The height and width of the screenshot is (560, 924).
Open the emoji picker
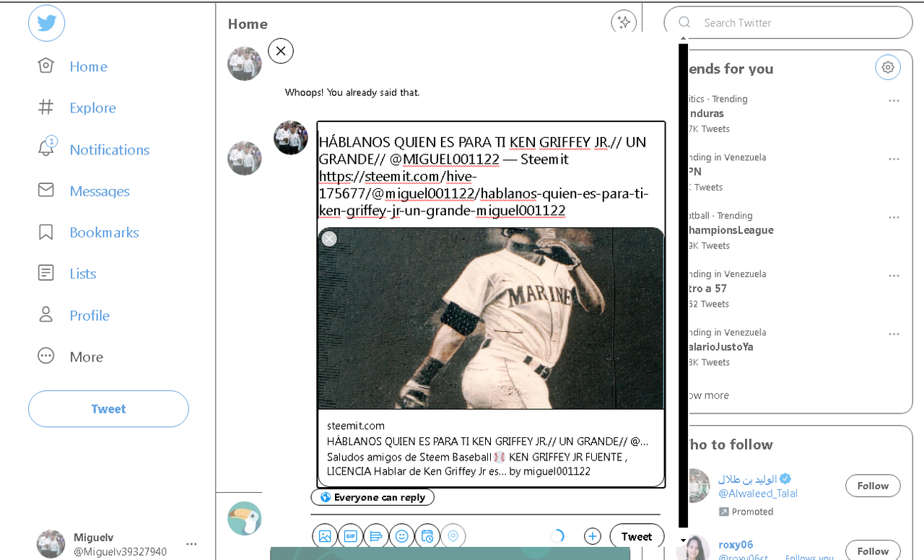[402, 536]
